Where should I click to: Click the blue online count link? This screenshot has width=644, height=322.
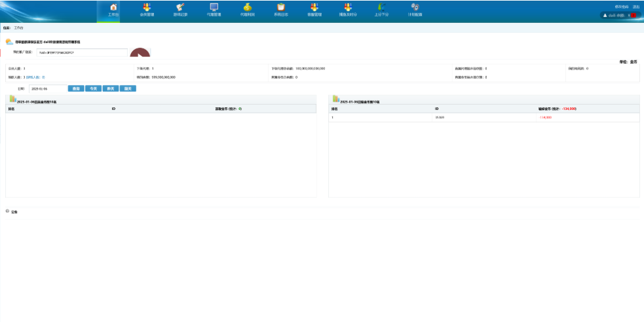pyautogui.click(x=35, y=77)
